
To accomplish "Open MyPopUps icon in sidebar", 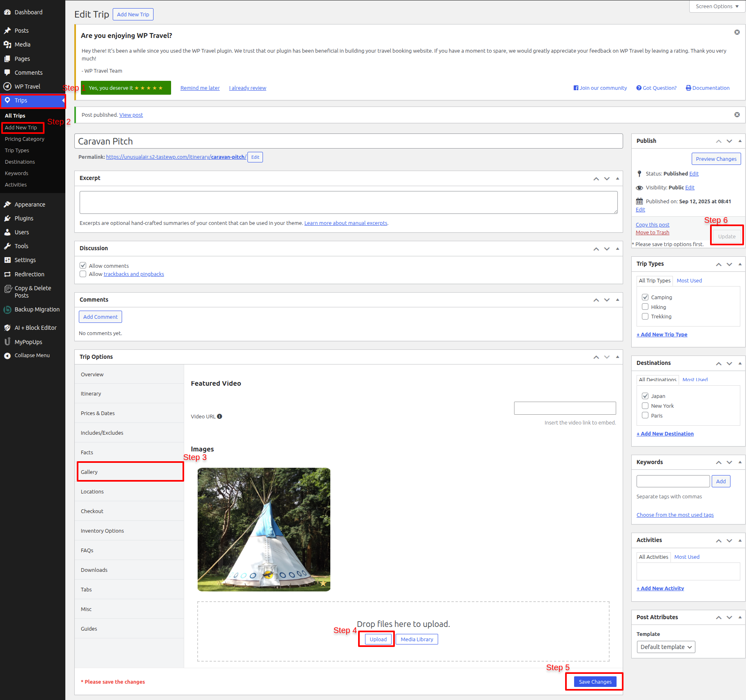I will [7, 342].
